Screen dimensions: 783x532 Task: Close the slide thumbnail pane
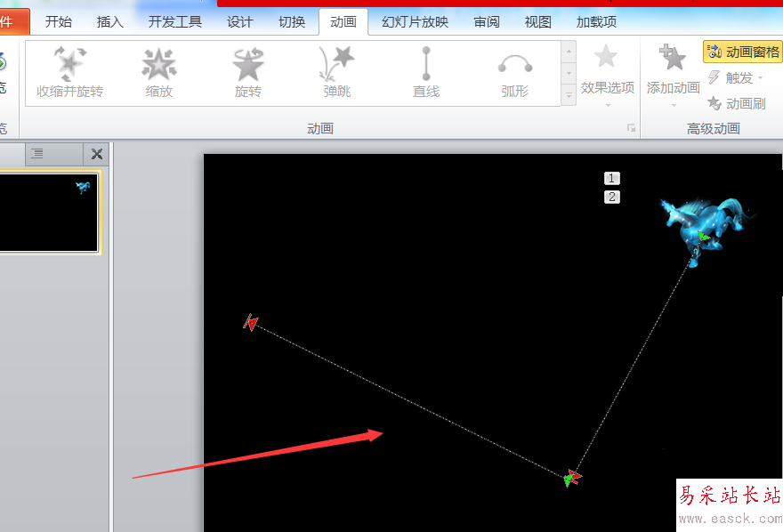(x=97, y=154)
